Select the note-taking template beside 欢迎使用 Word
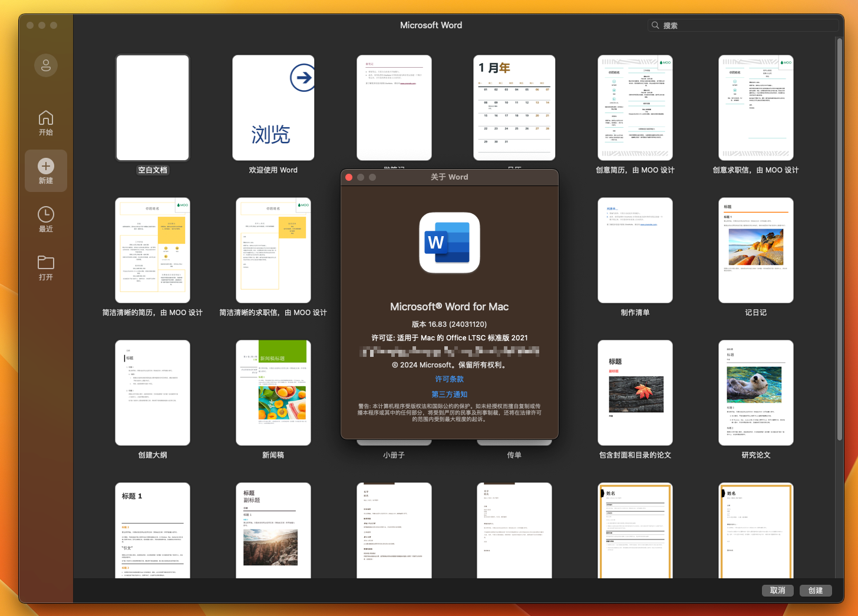This screenshot has height=616, width=858. click(394, 108)
